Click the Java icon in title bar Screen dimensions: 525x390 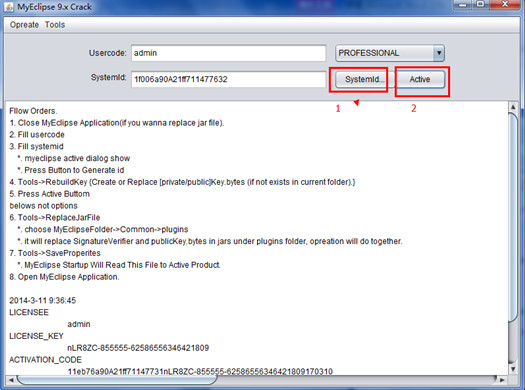[8, 7]
